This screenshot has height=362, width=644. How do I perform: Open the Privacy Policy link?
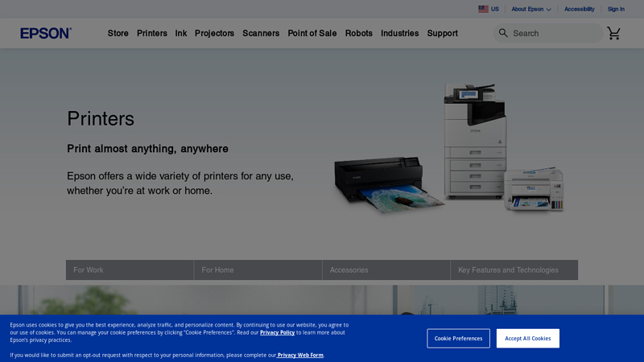277,332
